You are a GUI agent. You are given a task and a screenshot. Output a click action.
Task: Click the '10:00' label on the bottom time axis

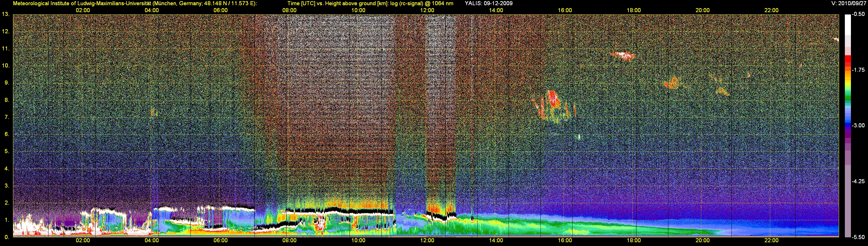click(x=358, y=241)
